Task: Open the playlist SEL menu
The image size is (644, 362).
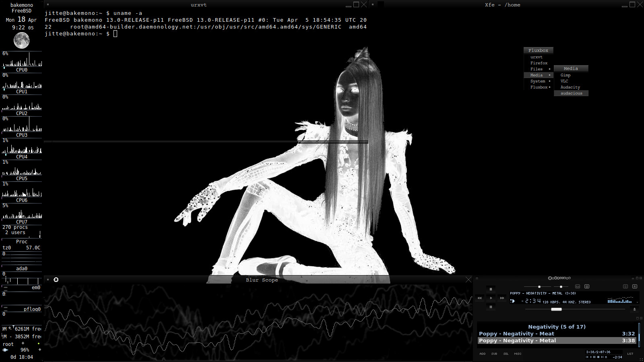Action: tap(506, 354)
